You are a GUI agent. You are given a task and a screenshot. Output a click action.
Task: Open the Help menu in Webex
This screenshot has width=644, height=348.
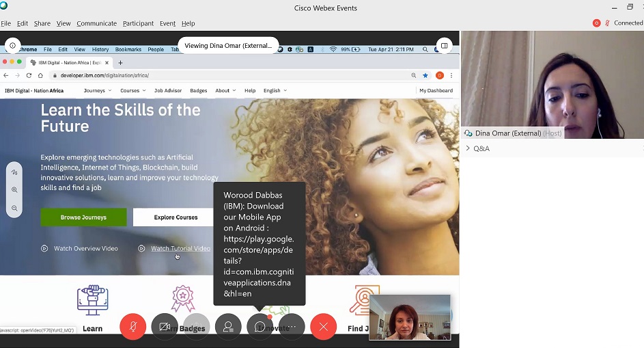[x=188, y=23]
